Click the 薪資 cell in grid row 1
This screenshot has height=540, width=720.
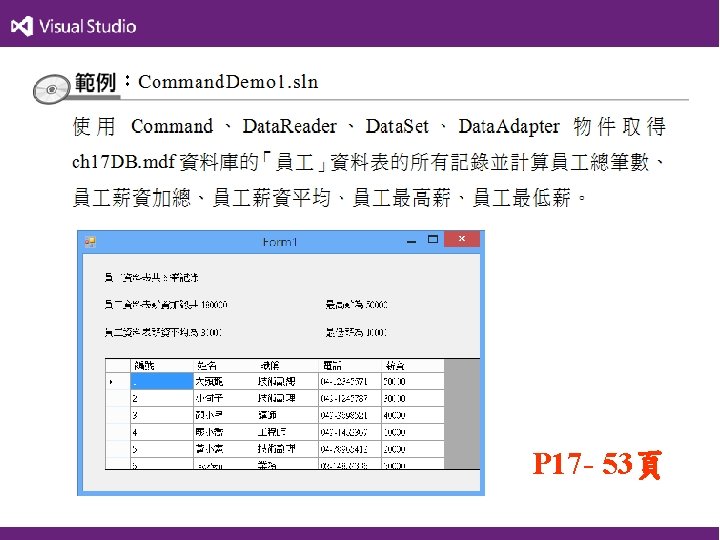(x=412, y=381)
